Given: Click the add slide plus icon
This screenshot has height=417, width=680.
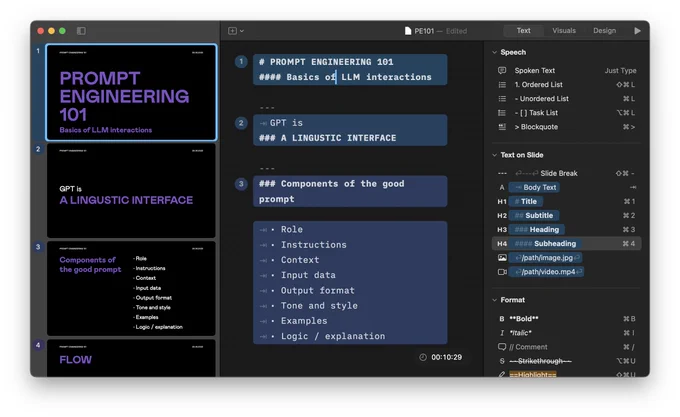Looking at the screenshot, I should point(232,31).
